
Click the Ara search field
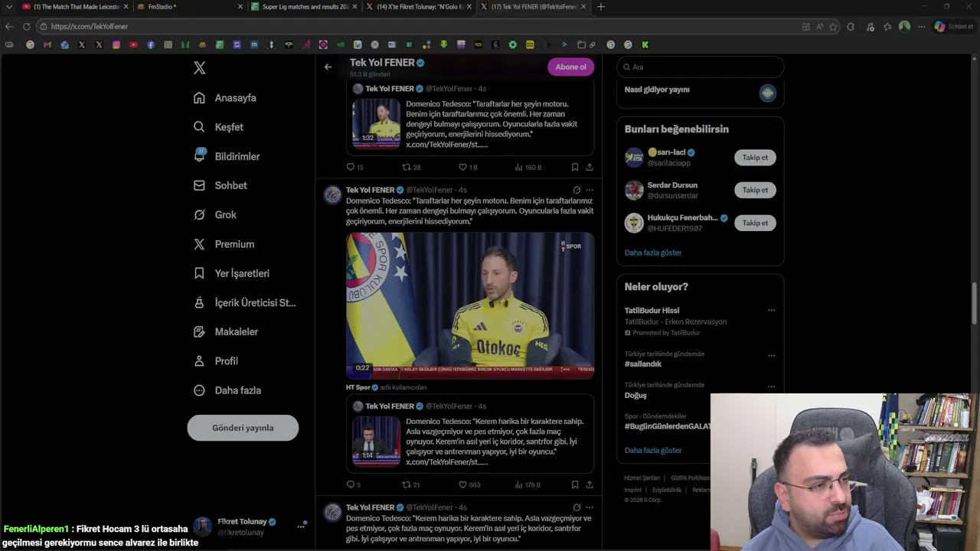click(701, 67)
